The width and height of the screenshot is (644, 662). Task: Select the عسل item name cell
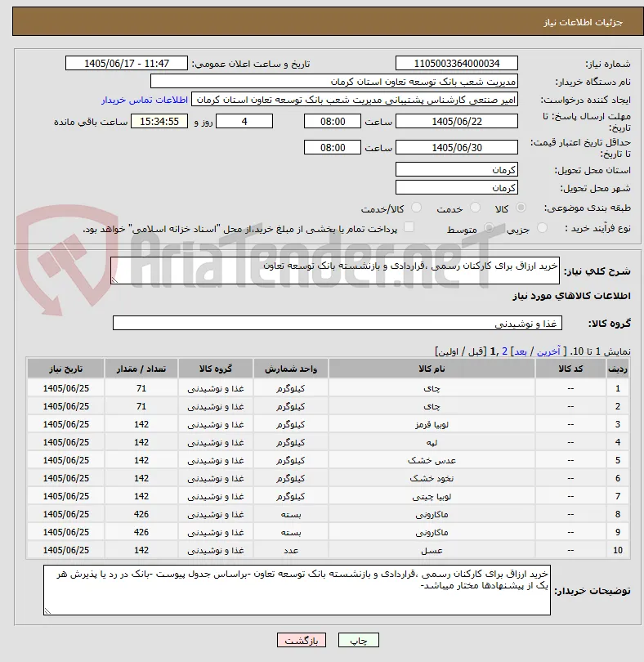pyautogui.click(x=432, y=550)
